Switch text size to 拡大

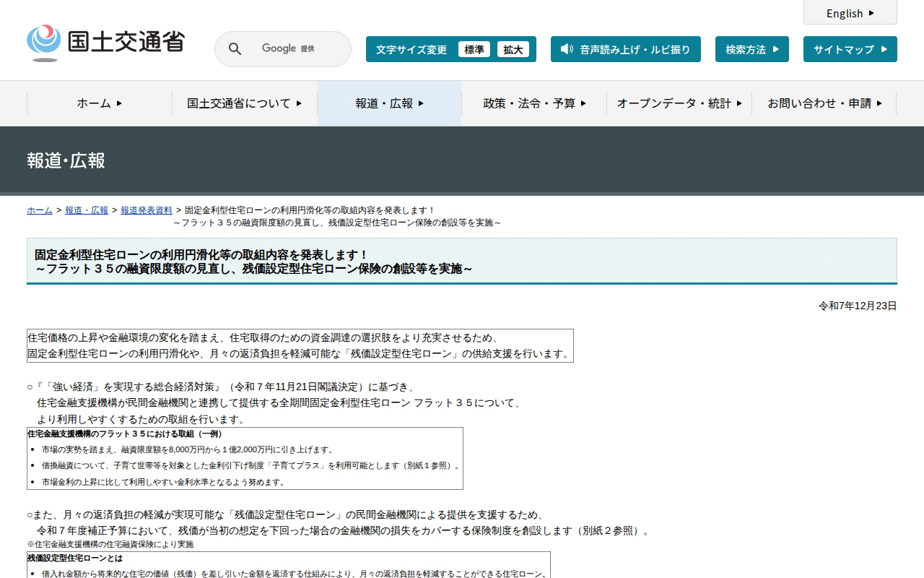click(x=513, y=49)
